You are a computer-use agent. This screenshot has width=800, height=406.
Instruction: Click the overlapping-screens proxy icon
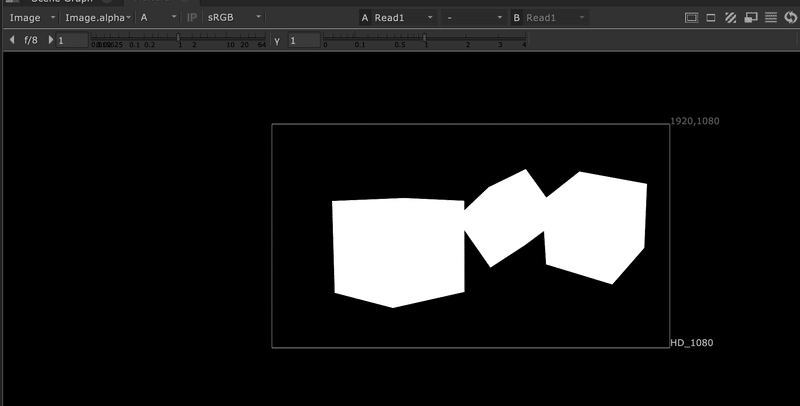tap(751, 18)
